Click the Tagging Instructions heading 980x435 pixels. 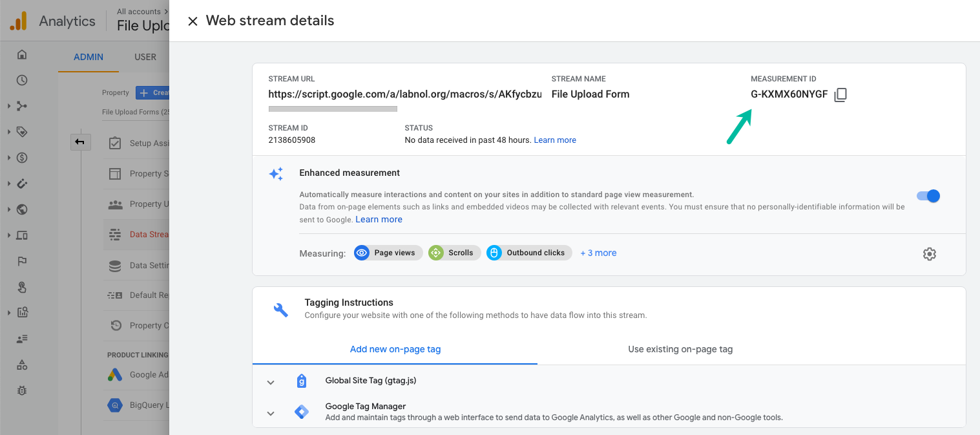coord(349,302)
